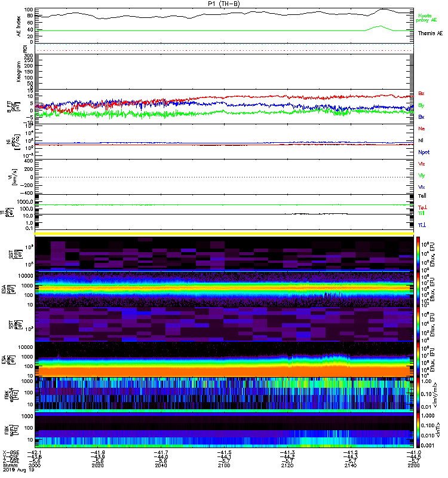Click the 'Keogram' panel axis label
Viewport: 448px width, 478px height.
pos(19,71)
